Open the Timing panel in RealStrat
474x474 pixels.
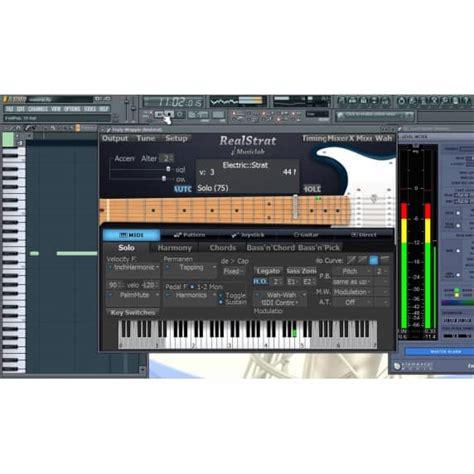[x=314, y=138]
